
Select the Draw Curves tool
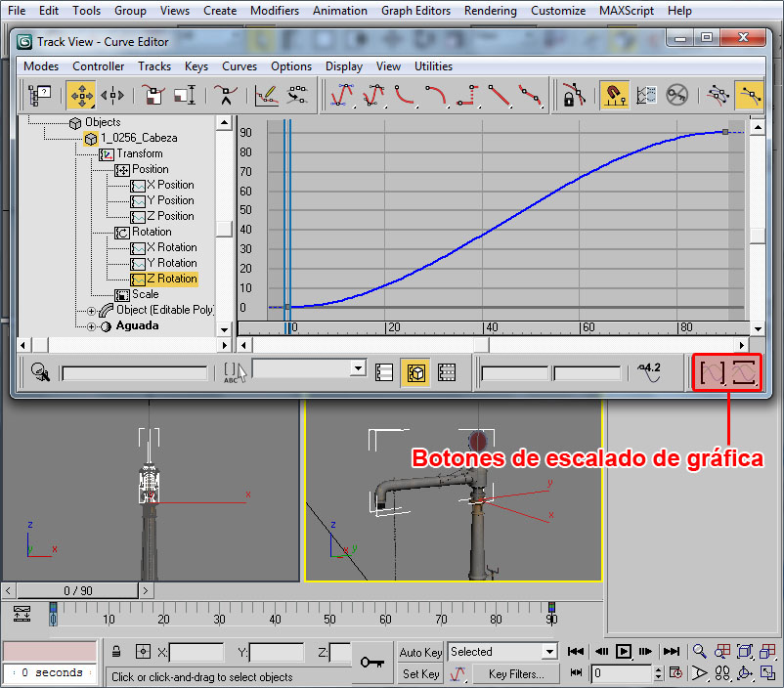coord(265,95)
